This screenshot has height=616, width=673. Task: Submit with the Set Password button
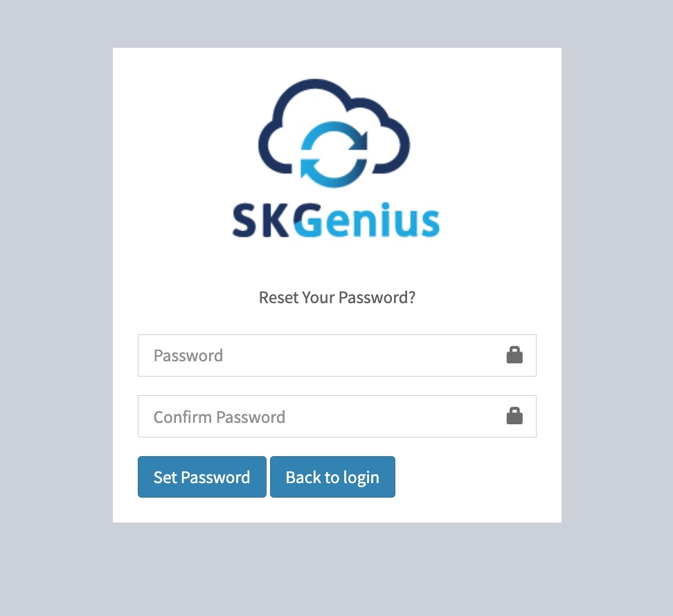[202, 477]
